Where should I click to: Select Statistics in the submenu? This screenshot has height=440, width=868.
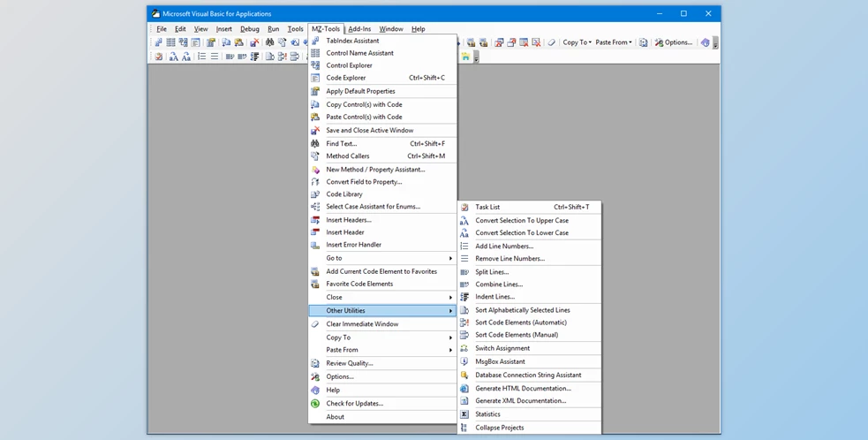530,414
